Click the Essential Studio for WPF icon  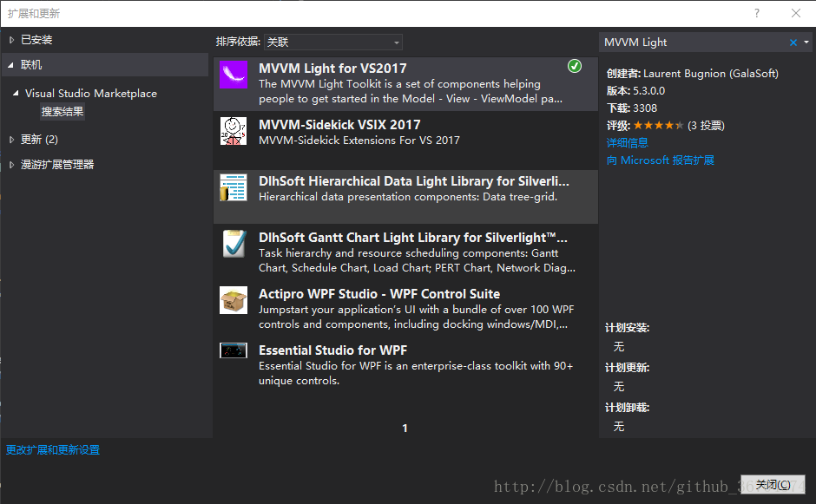pos(234,350)
